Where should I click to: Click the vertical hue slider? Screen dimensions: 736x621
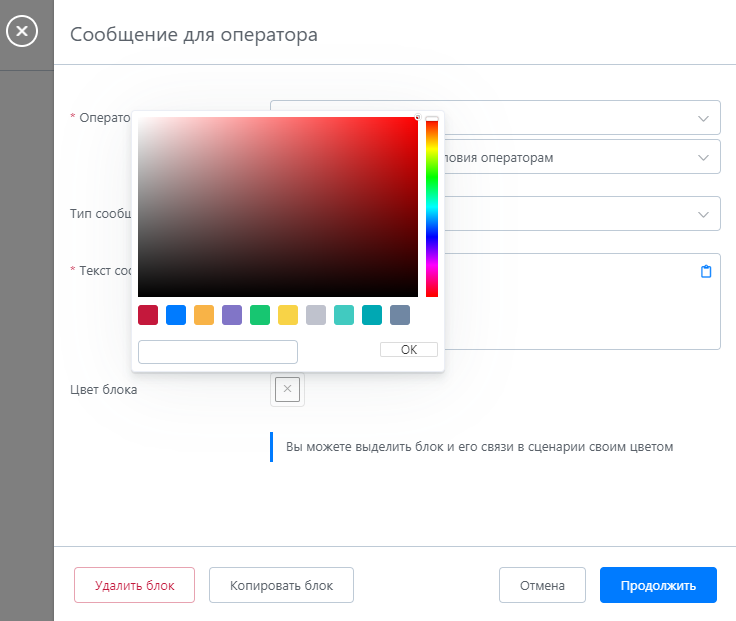pyautogui.click(x=432, y=207)
